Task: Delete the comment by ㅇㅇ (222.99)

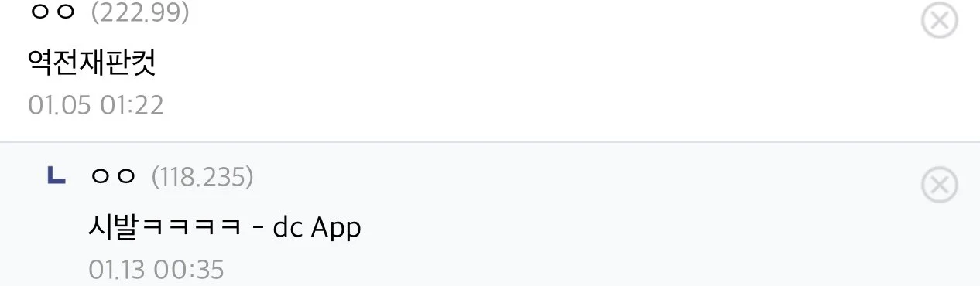Action: point(940,21)
